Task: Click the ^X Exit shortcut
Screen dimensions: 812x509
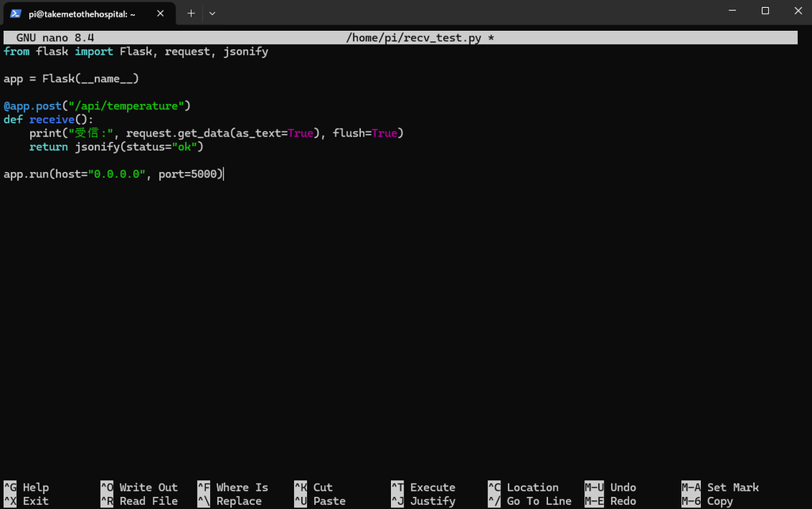Action: (26, 501)
